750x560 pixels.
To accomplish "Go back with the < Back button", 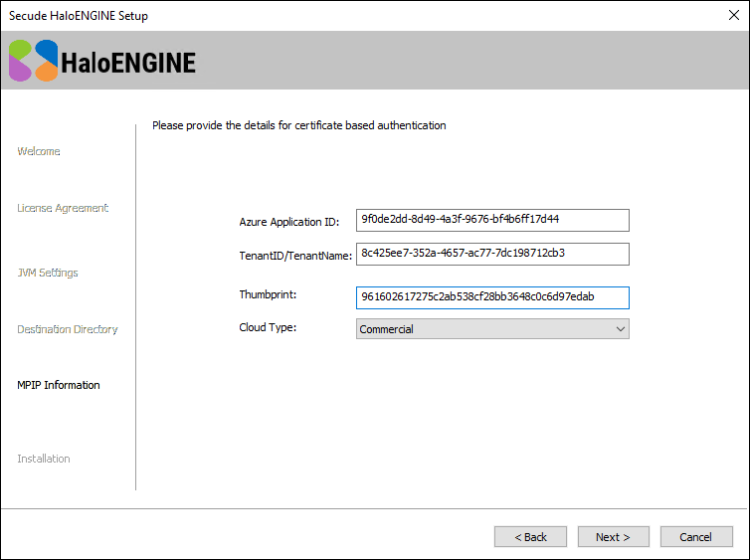I will [530, 536].
